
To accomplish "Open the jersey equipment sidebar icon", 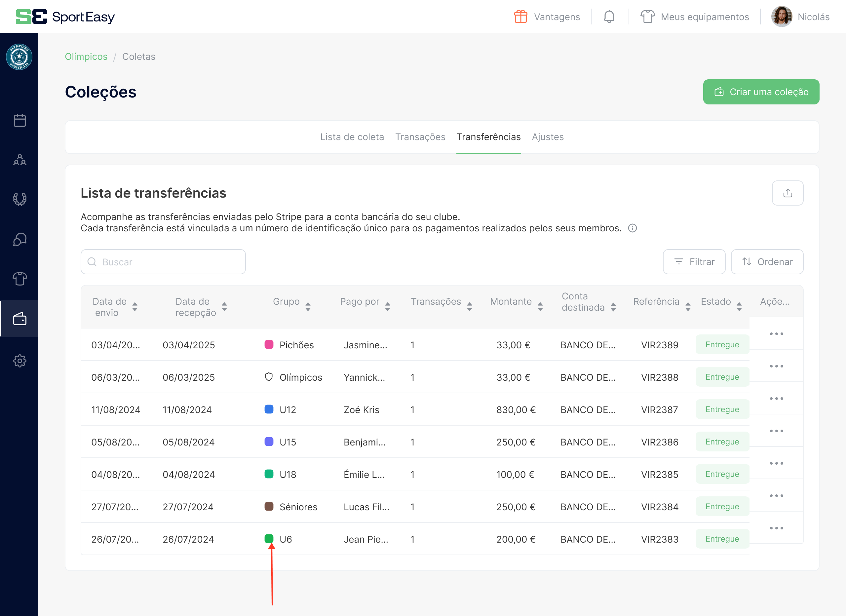I will [19, 279].
